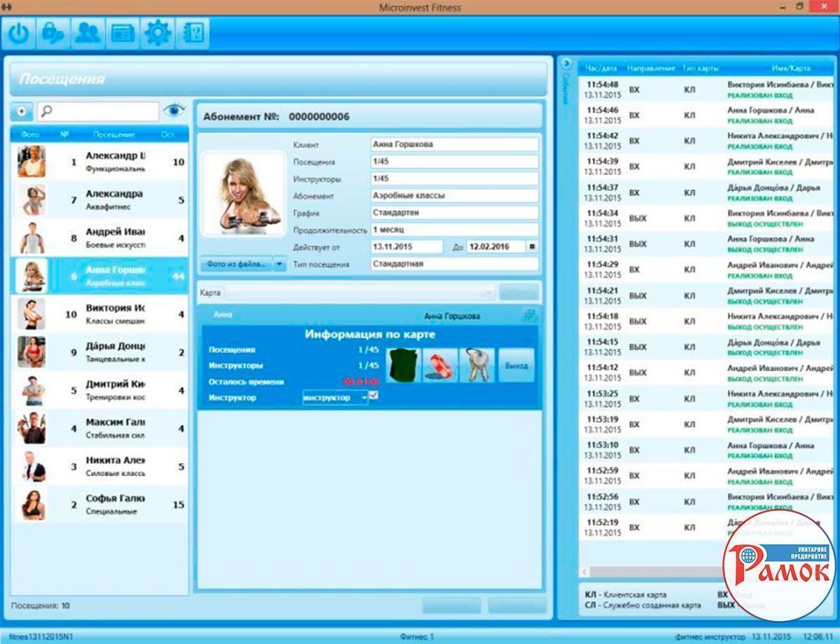
Task: Click the Клиент field with Анна Горшкова
Action: 455,144
